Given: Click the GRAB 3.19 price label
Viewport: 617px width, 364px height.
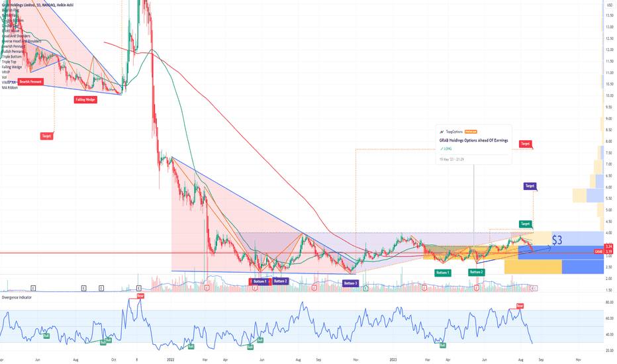Looking at the screenshot, I should pyautogui.click(x=604, y=251).
